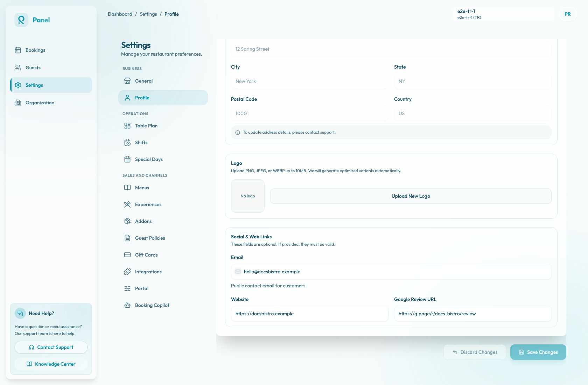Open the Shifts settings section
Screen dimensions: 588x385
point(163,142)
